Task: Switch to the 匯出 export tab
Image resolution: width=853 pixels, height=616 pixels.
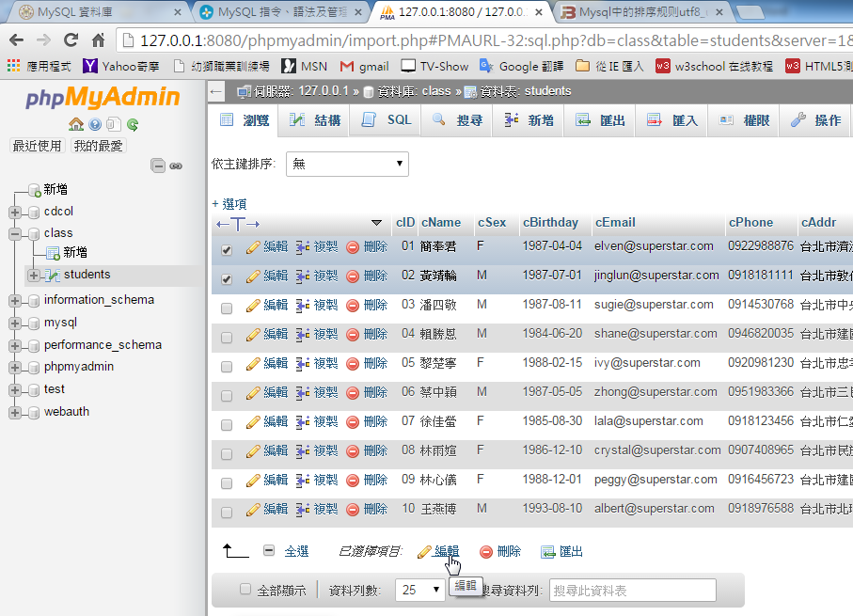Action: coord(600,120)
